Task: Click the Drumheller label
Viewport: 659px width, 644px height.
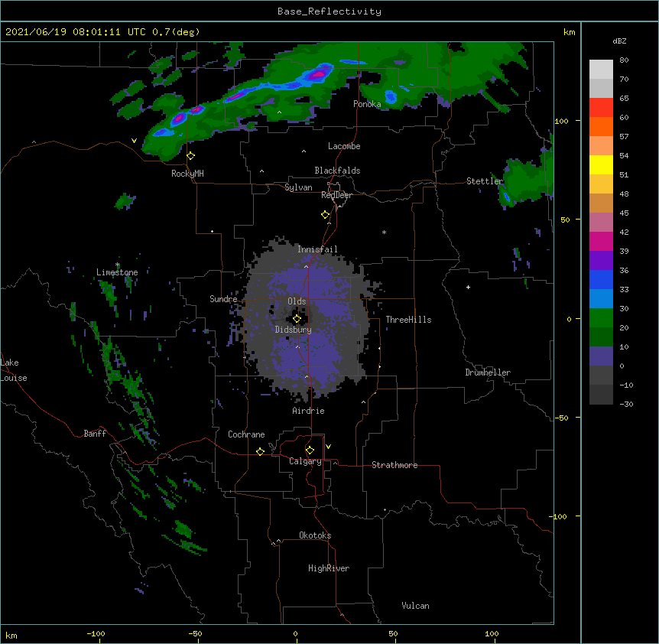Action: (x=488, y=372)
